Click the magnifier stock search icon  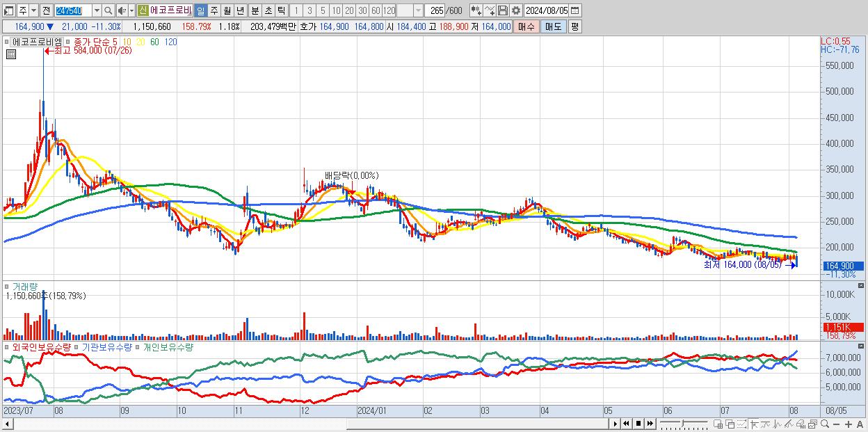108,10
